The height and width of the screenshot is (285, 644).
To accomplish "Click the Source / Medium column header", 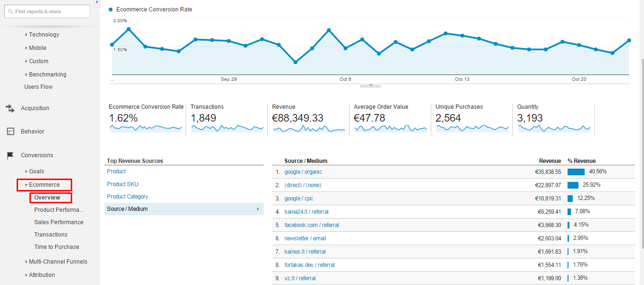I will coord(306,161).
